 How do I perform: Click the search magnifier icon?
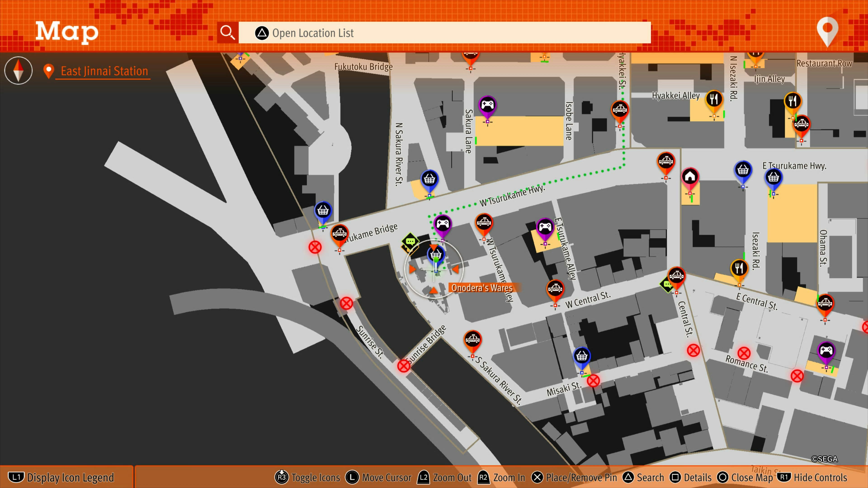click(x=227, y=33)
